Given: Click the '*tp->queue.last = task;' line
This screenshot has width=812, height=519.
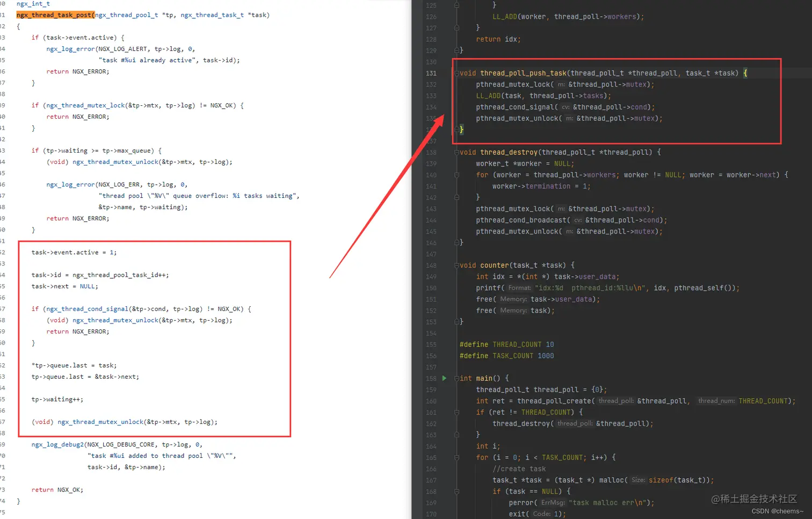Looking at the screenshot, I should pos(74,365).
